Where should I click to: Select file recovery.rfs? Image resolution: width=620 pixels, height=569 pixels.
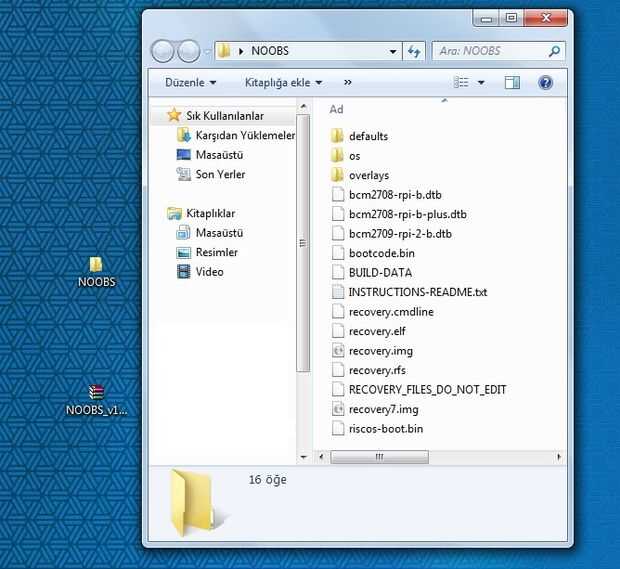coord(377,370)
